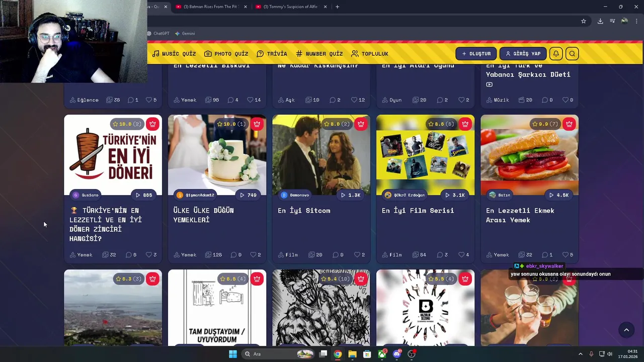The height and width of the screenshot is (362, 644).
Task: Open the Chrome three-dot menu
Action: (637, 21)
